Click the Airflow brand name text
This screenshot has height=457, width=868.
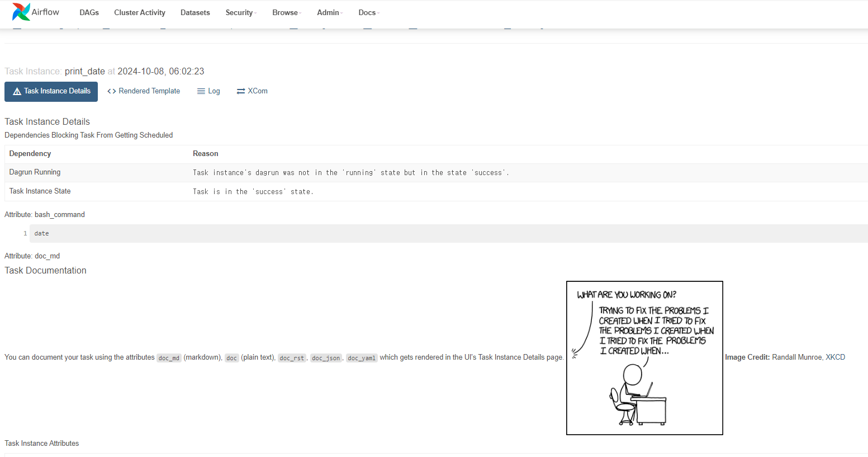(45, 12)
